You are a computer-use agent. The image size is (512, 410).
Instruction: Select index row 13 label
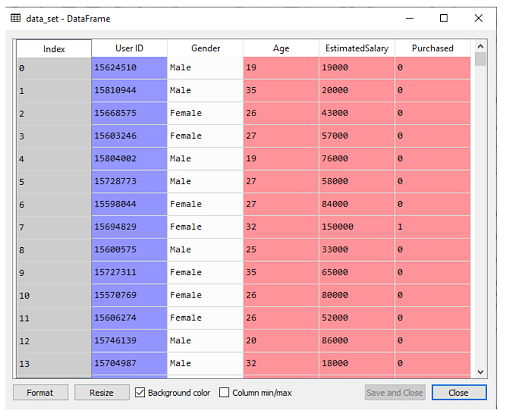[x=54, y=364]
